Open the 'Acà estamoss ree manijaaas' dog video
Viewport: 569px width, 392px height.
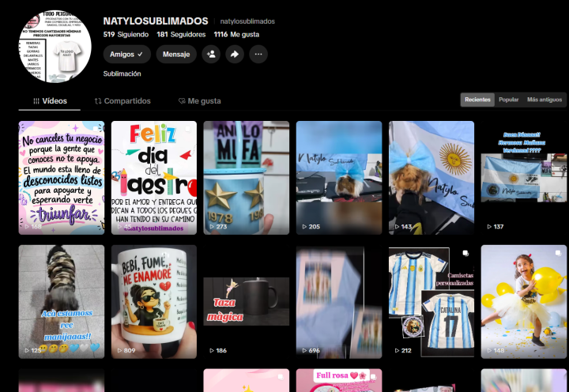(x=62, y=302)
